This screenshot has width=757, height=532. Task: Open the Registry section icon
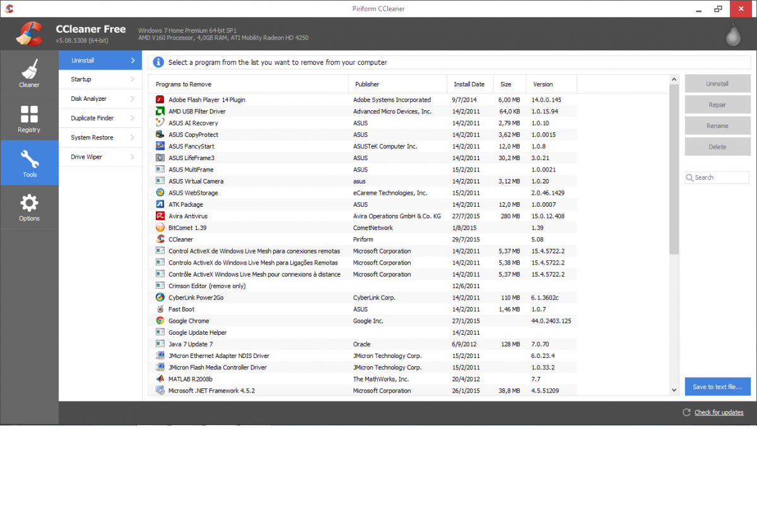click(29, 114)
